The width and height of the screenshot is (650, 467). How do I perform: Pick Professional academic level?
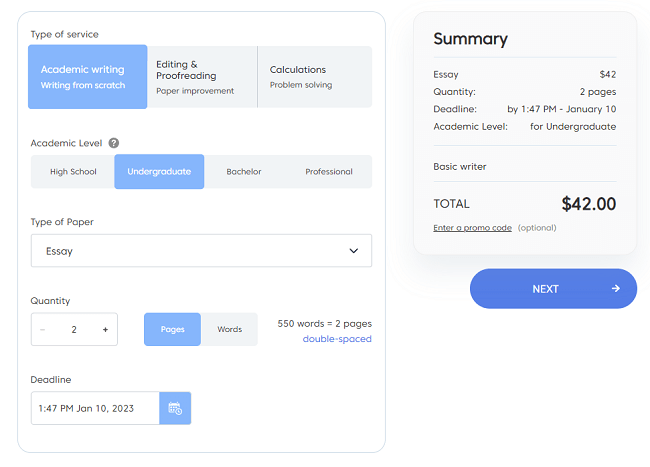point(328,171)
